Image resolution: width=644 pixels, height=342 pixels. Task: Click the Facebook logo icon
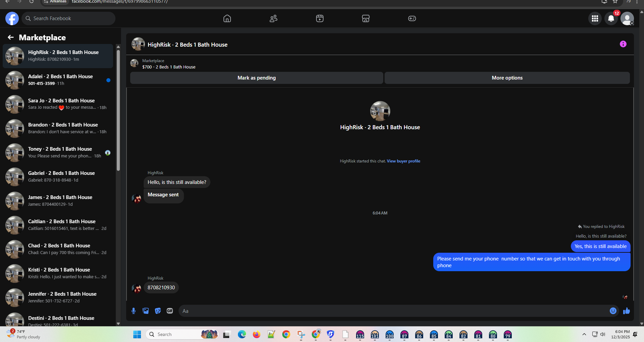[x=12, y=18]
